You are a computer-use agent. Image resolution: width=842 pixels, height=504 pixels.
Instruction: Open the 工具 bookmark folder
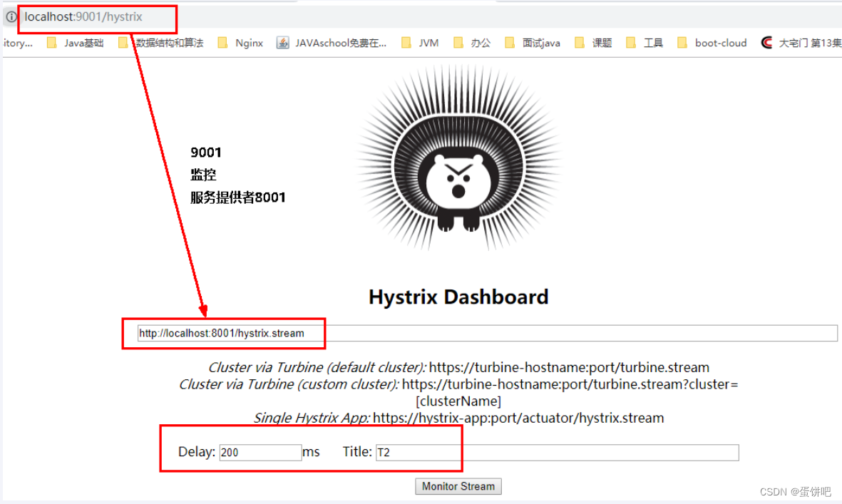point(645,43)
